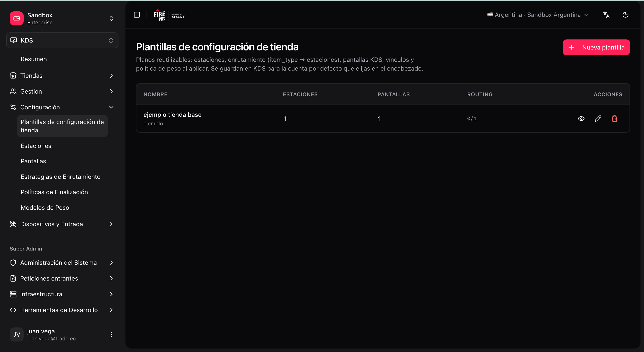Expand the Gestión chevron

point(111,91)
